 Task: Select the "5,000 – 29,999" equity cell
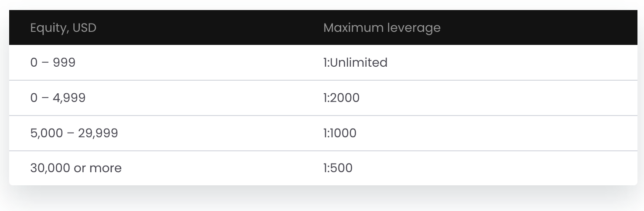coord(74,133)
